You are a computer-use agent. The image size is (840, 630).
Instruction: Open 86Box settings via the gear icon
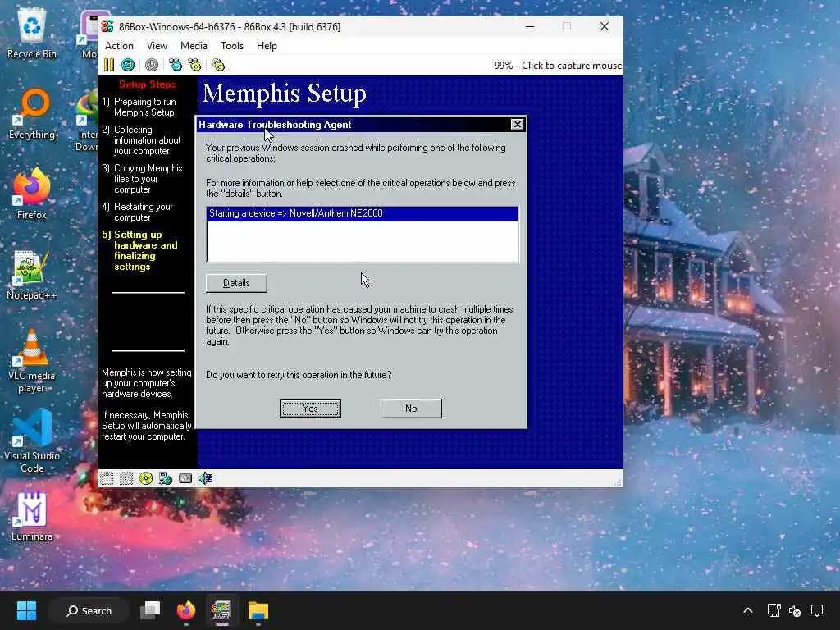[x=218, y=66]
